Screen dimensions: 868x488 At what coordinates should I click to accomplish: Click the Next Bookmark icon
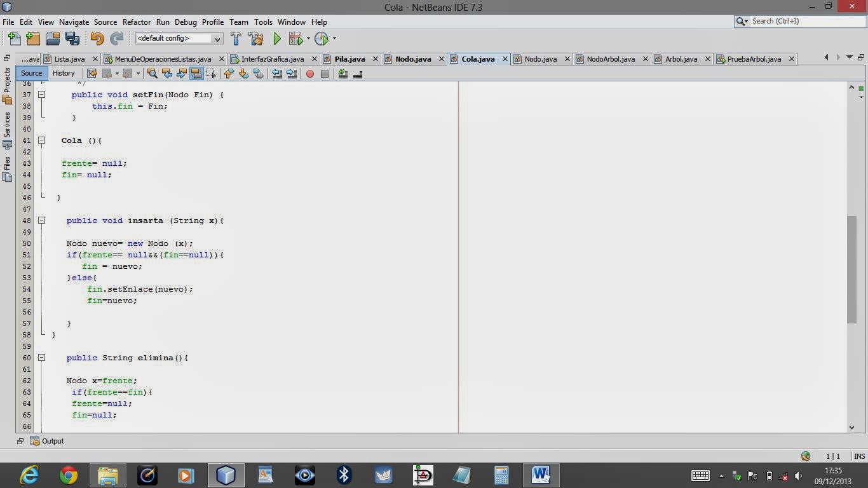[243, 74]
